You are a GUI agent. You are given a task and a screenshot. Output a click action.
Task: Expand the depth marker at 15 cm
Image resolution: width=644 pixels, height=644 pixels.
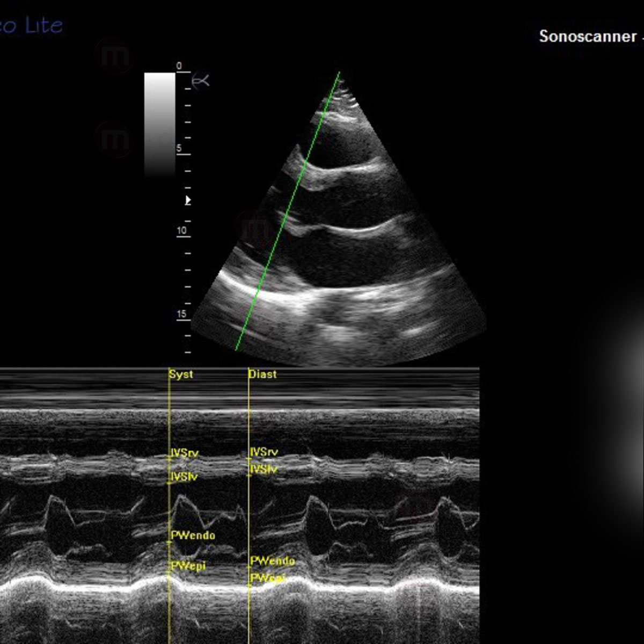181,313
